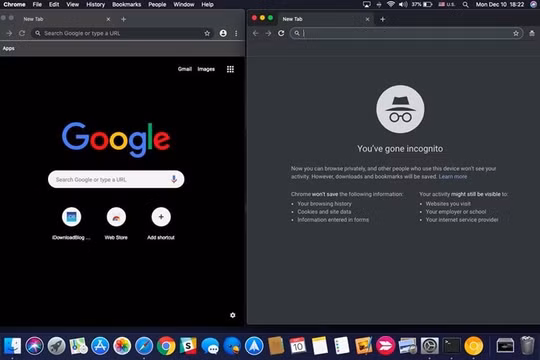The height and width of the screenshot is (360, 540).
Task: Click the forward arrow in the left window
Action: [9, 33]
